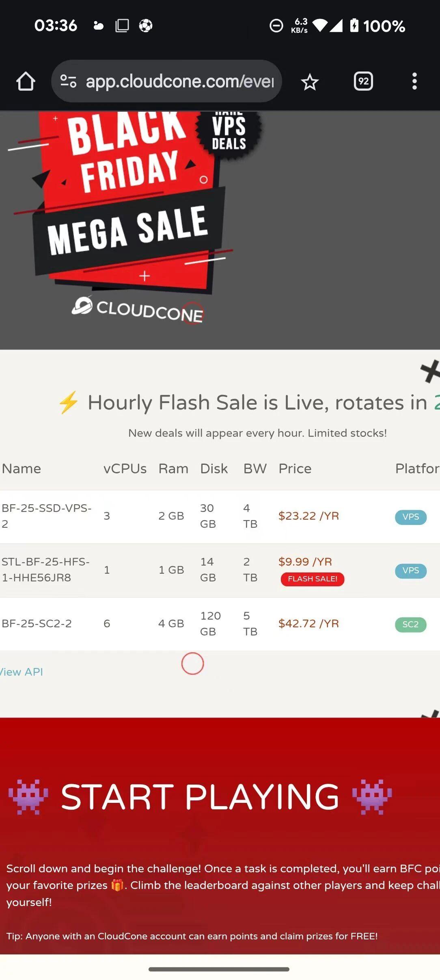Tap the green SC2 platform badge
This screenshot has width=440, height=980.
[x=410, y=624]
